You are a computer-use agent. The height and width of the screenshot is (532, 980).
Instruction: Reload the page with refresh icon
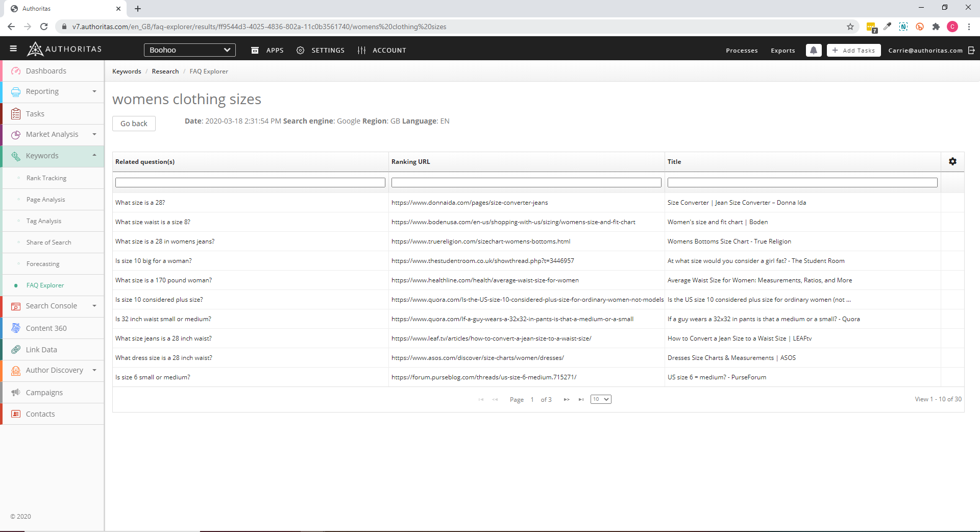[x=44, y=27]
